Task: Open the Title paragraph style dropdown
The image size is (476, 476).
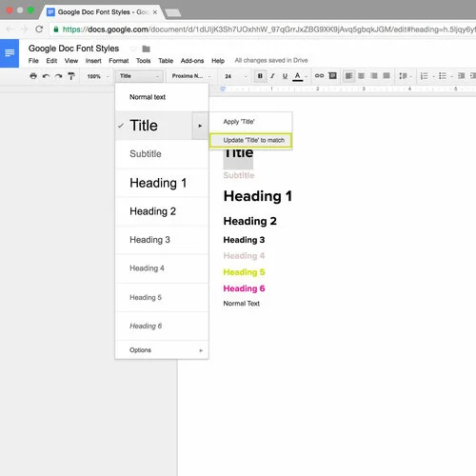Action: tap(139, 76)
